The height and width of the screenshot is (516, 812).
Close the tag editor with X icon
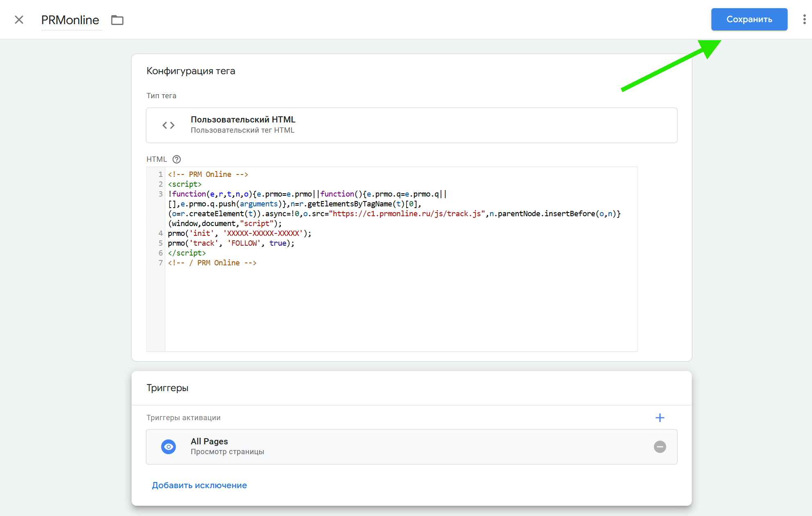click(19, 20)
